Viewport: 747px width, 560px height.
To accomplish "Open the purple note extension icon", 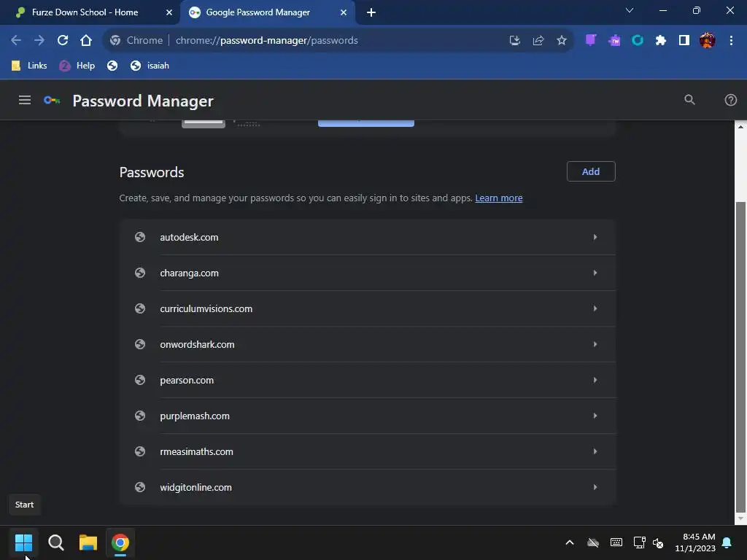I will pyautogui.click(x=591, y=41).
